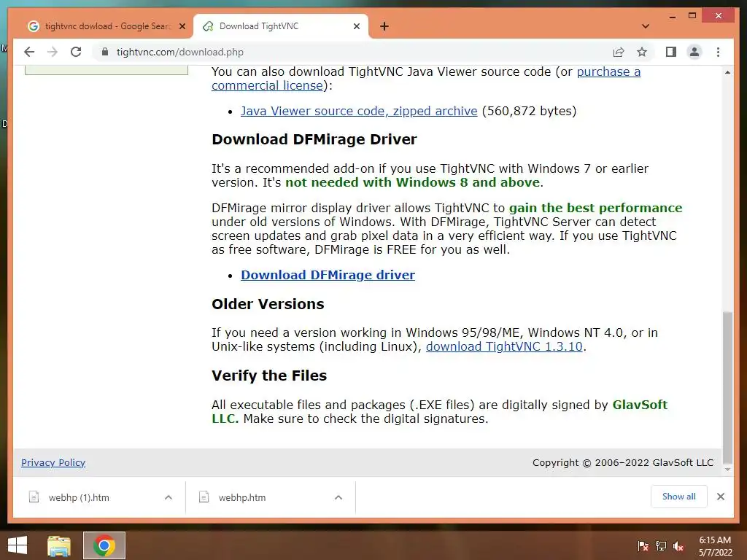Click the text 'not needed with Windows 8 and above'

tap(413, 182)
